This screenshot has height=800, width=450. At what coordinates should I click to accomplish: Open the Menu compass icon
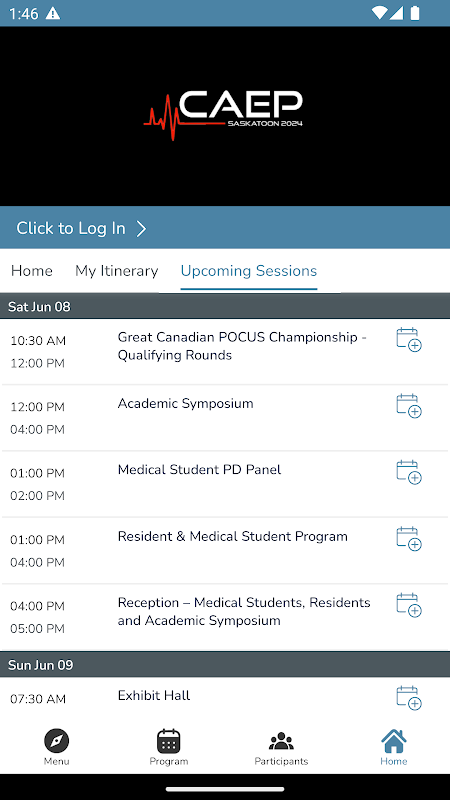56,741
